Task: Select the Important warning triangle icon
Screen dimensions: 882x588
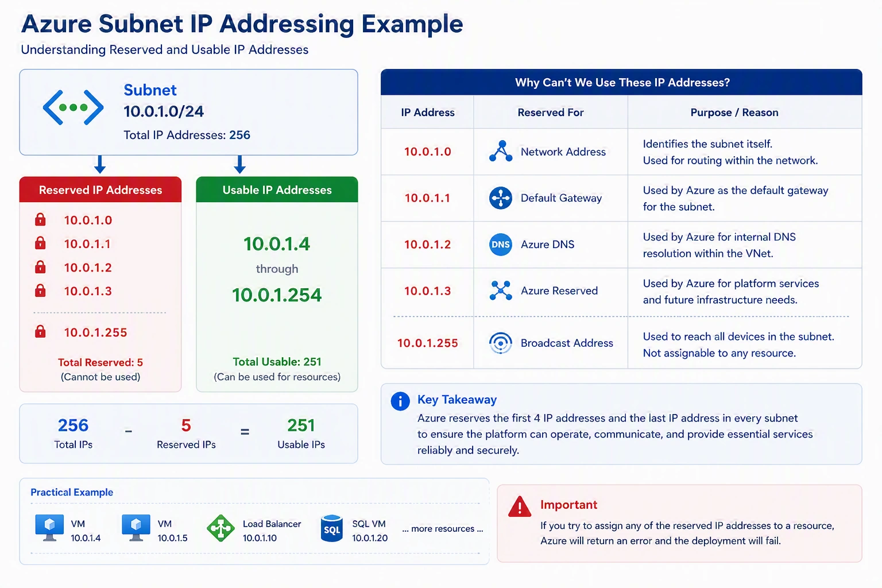Action: (520, 506)
